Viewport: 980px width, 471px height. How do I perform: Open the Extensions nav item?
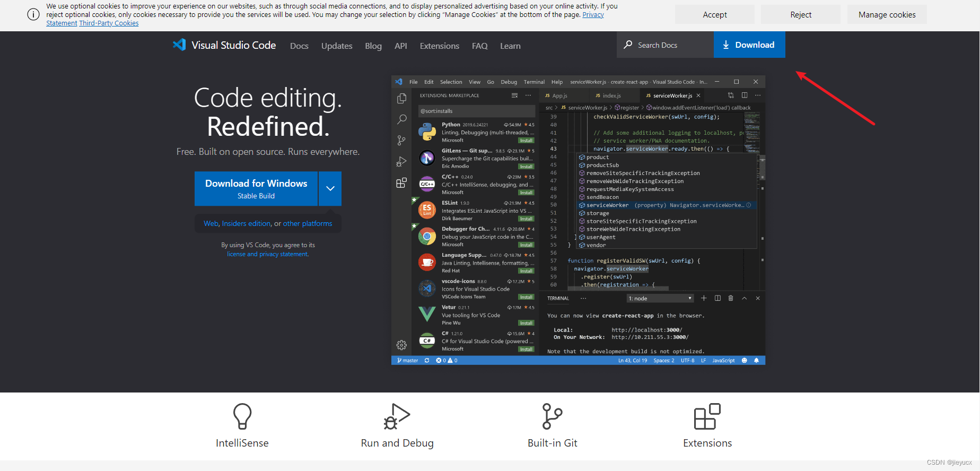(440, 46)
